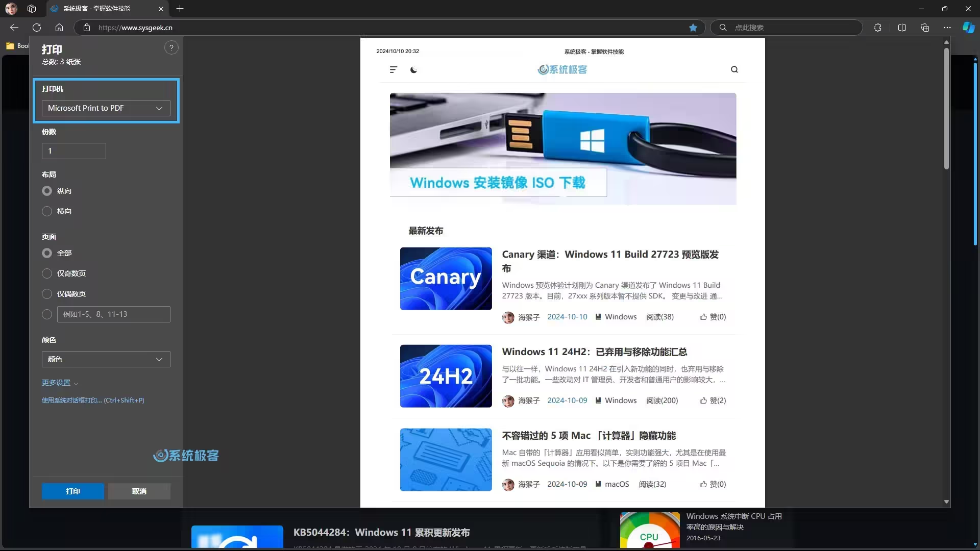Open the browser settings ellipsis menu
This screenshot has width=980, height=551.
pyautogui.click(x=947, y=28)
